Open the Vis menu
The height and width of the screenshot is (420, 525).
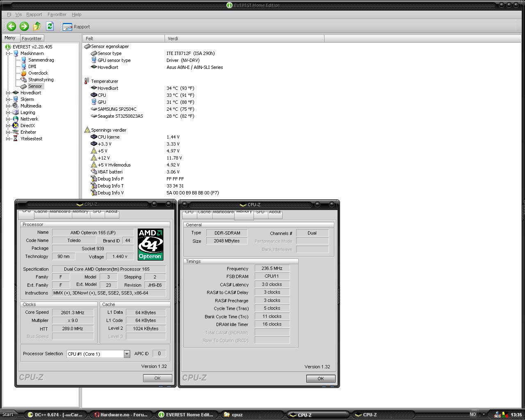point(18,14)
